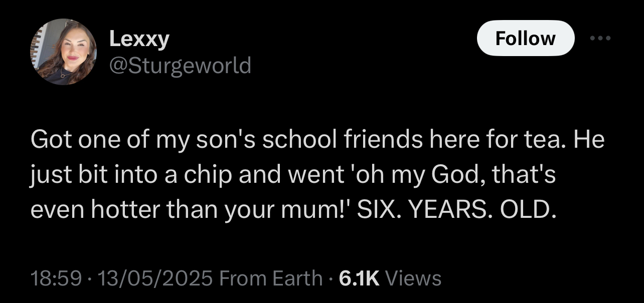The width and height of the screenshot is (644, 303).
Task: Click the word Views in post footer
Action: [x=415, y=277]
